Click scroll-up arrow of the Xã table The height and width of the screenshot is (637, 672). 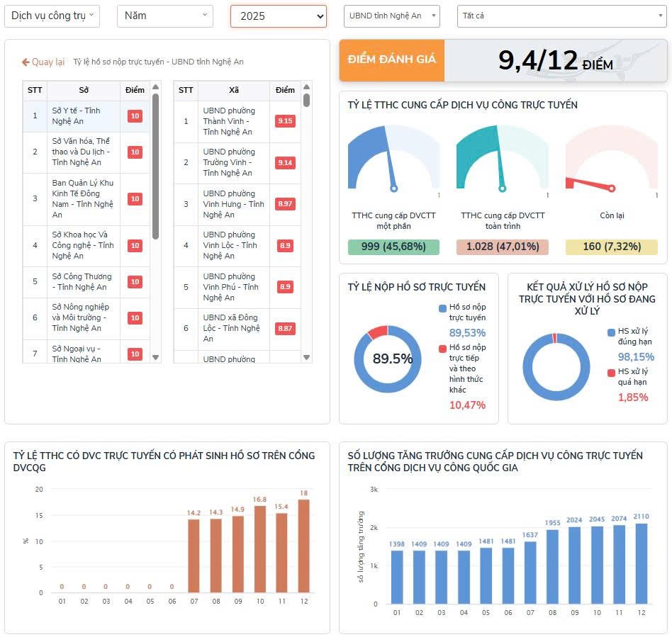306,87
